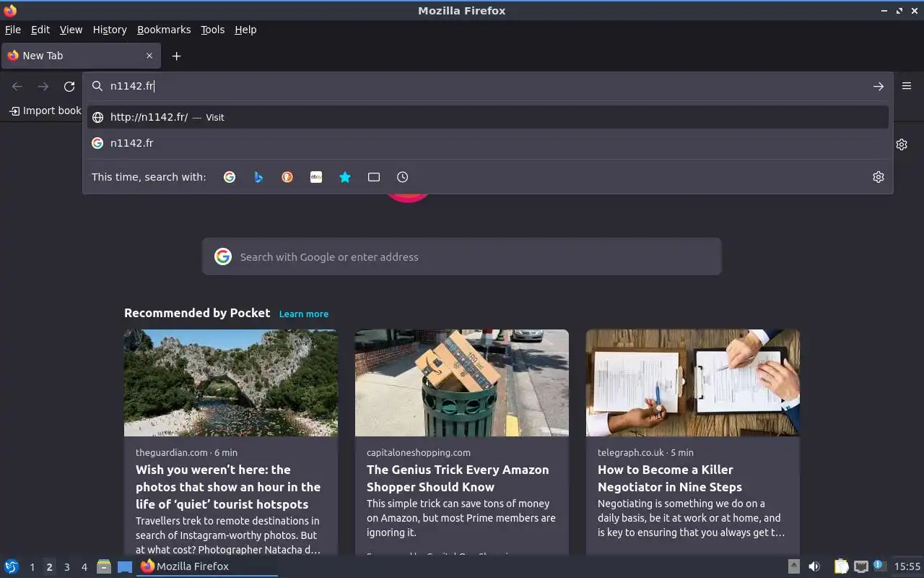Switch to desktop workspace 1

(32, 567)
